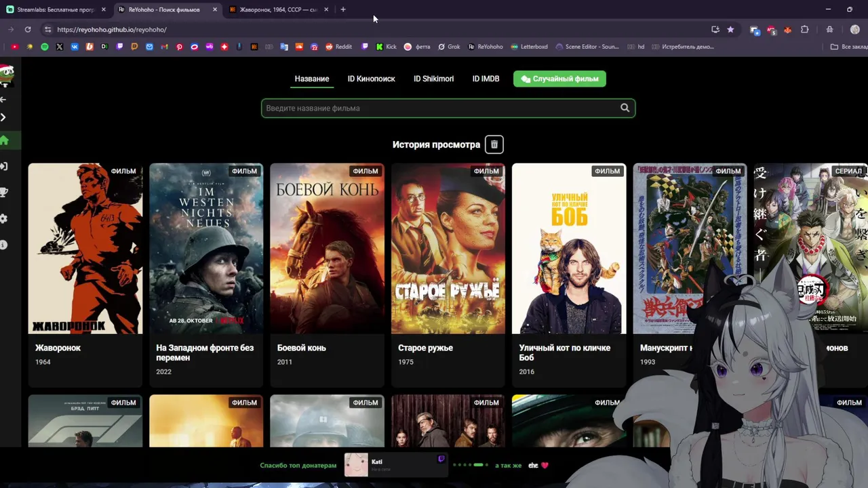The width and height of the screenshot is (868, 488).
Task: Select the ID Кинопоиск search tab
Action: 371,79
